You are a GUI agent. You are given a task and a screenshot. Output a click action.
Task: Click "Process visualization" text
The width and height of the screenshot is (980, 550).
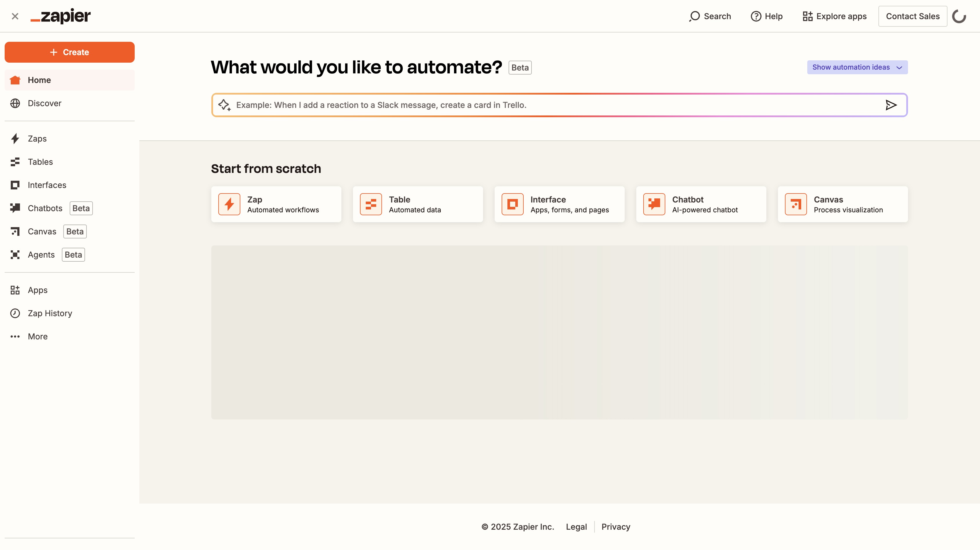click(848, 209)
